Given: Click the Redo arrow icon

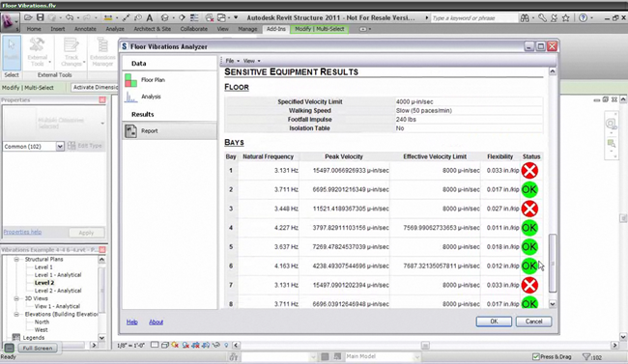Looking at the screenshot, I should click(86, 17).
